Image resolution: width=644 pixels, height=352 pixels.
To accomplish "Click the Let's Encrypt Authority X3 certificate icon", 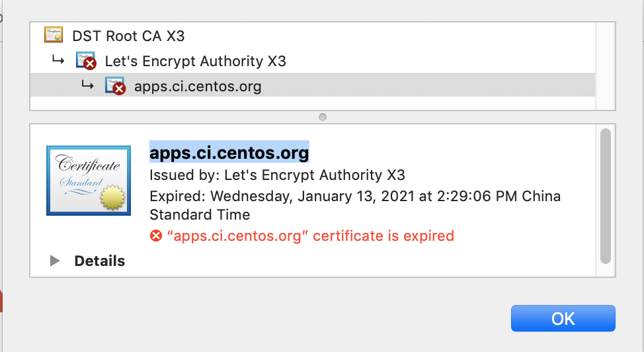I will point(86,60).
